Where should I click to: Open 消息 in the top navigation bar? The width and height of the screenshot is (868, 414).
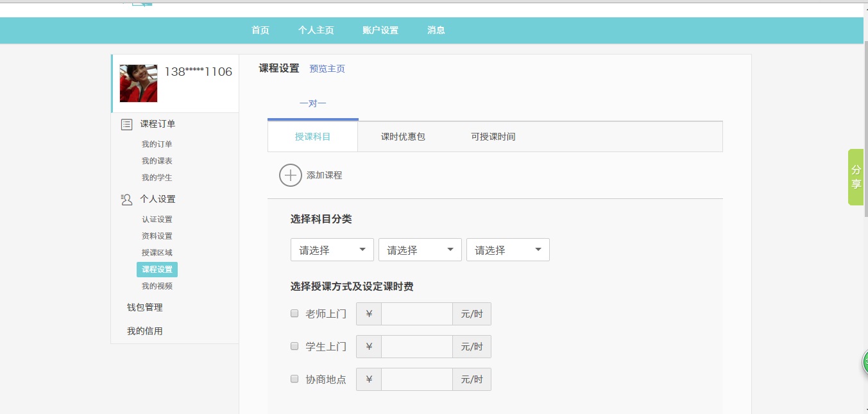tap(436, 30)
